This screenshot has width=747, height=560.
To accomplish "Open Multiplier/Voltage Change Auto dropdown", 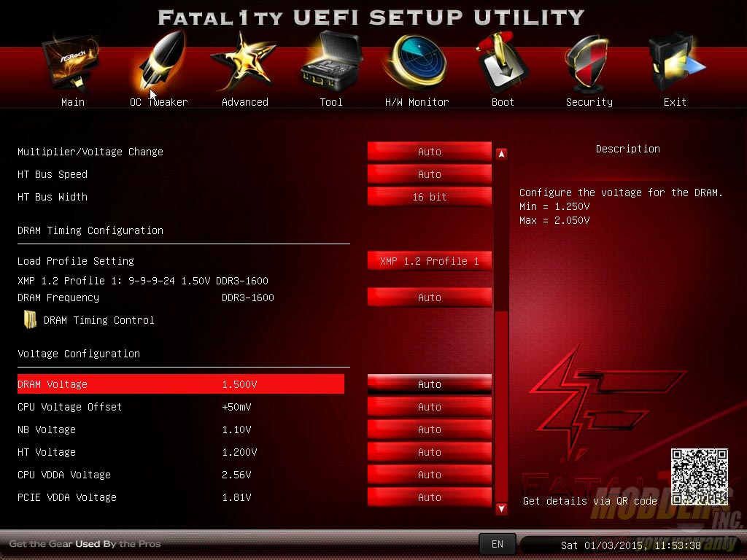I will pos(429,152).
